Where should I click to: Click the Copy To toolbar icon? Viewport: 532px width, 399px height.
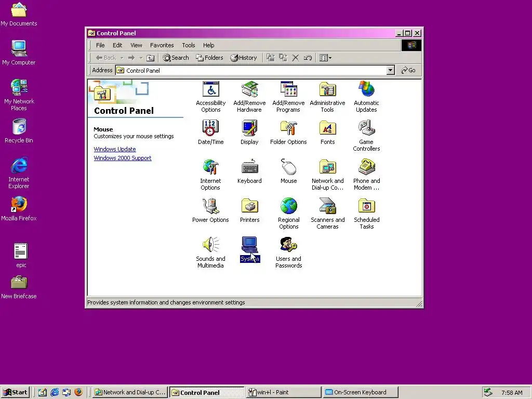(x=283, y=58)
